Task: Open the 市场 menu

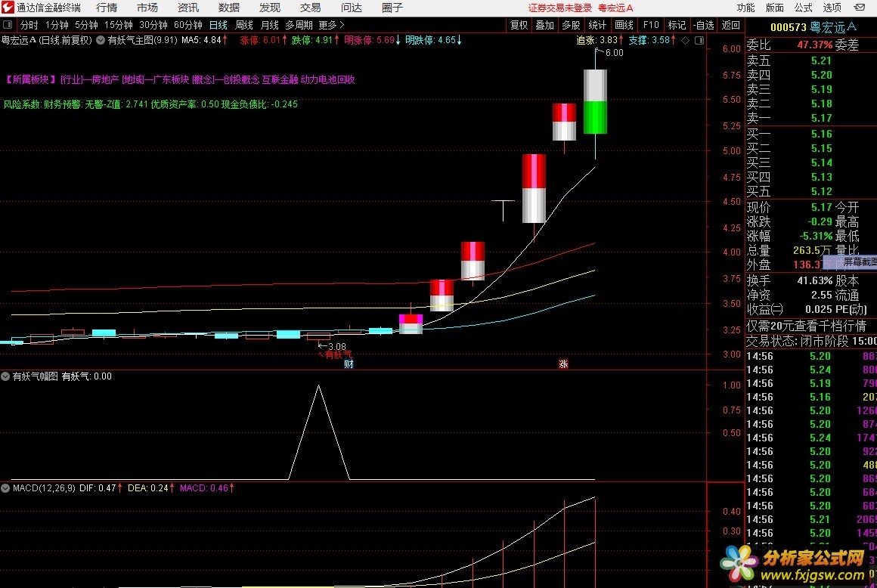Action: point(147,8)
